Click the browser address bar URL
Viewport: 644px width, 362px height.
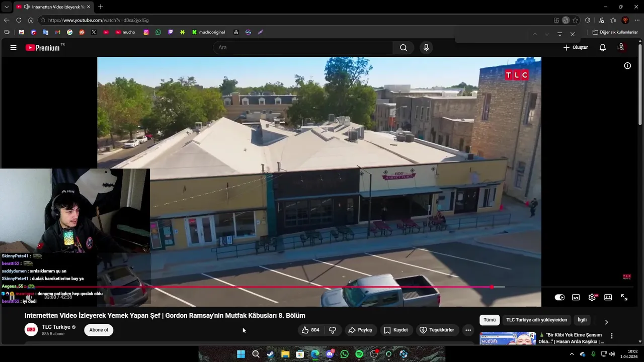pyautogui.click(x=99, y=20)
